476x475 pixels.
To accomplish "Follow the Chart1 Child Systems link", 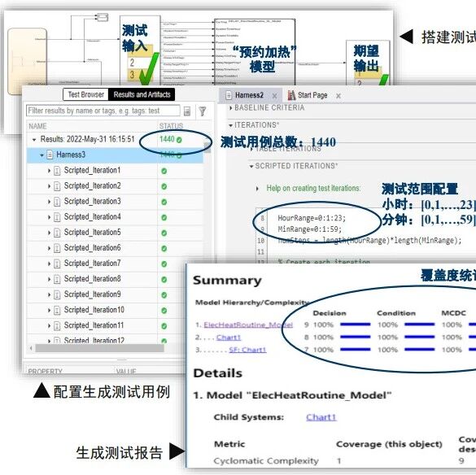I will tap(321, 417).
